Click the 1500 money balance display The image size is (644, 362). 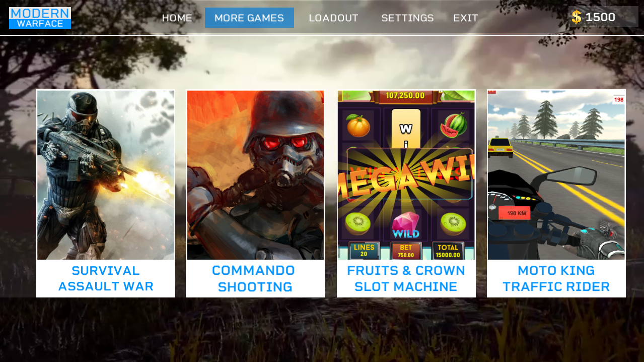point(603,17)
